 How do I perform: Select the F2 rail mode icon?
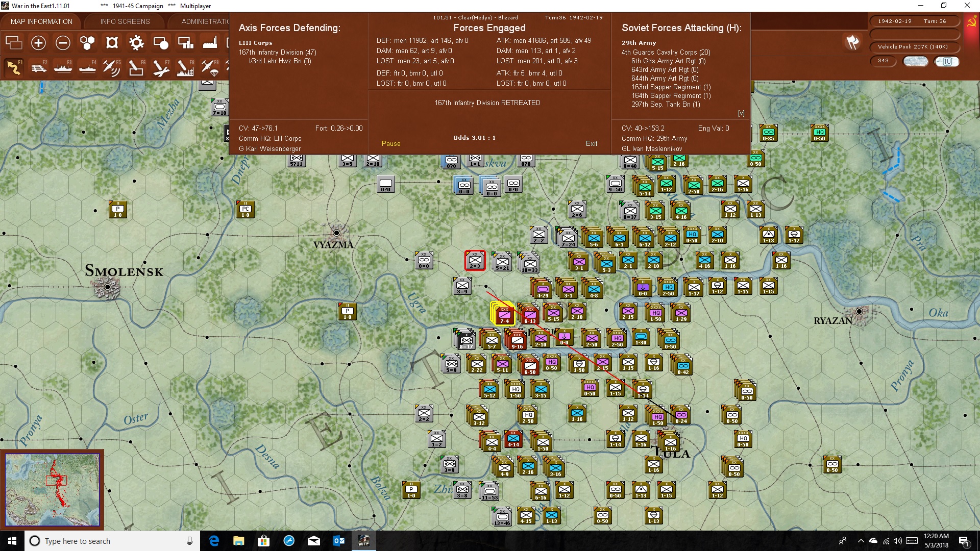pos(38,67)
